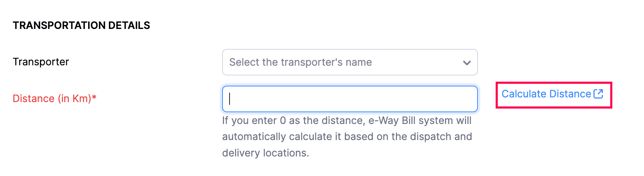Viewport: 644px width, 176px height.
Task: Open the Calculate Distance link
Action: tap(546, 94)
